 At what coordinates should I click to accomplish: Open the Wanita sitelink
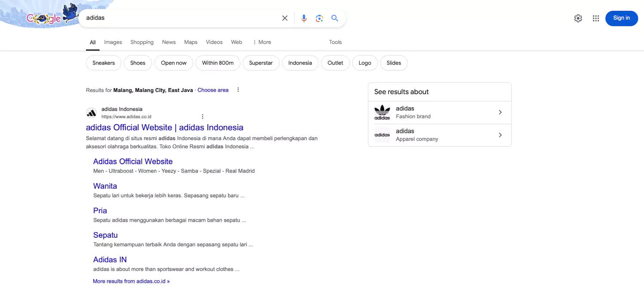pos(105,186)
